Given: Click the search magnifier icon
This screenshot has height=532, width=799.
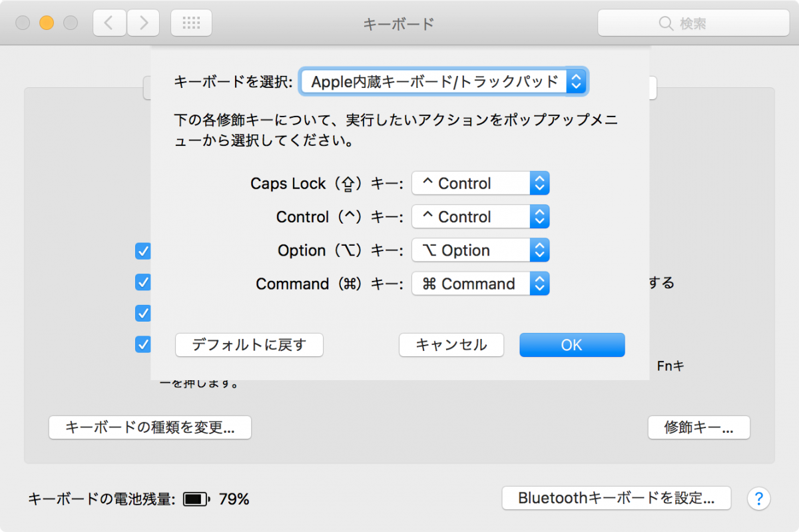Looking at the screenshot, I should pyautogui.click(x=666, y=23).
